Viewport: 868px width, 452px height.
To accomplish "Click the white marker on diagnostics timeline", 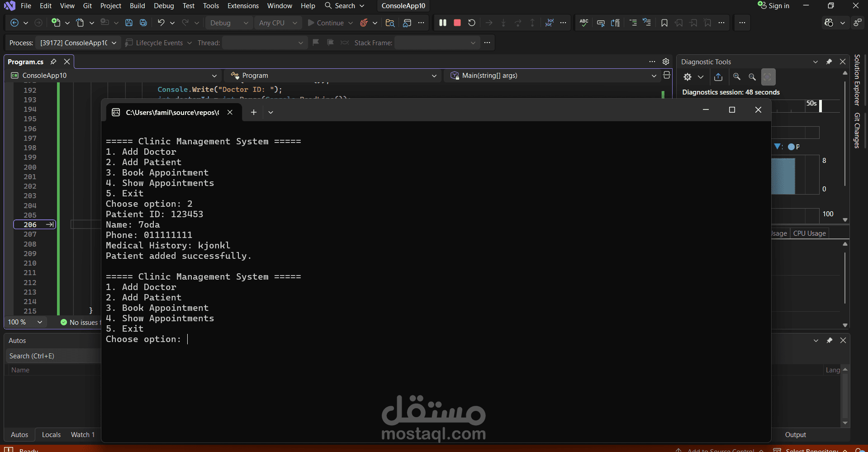I will (x=821, y=105).
